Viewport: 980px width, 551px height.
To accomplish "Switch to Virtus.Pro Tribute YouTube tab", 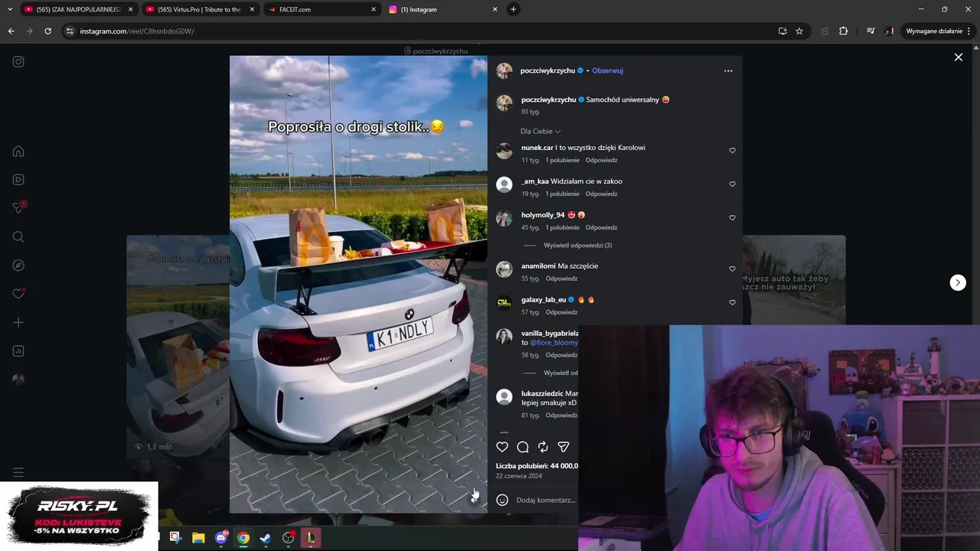I will 199,9.
